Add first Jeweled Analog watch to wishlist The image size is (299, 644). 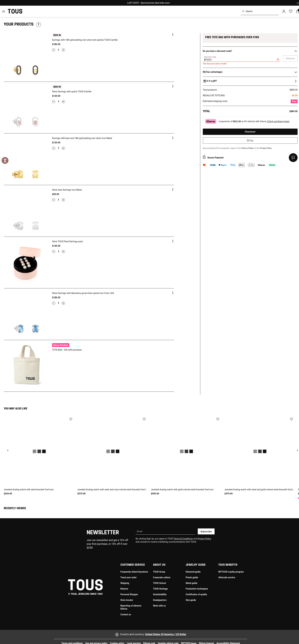(x=71, y=419)
